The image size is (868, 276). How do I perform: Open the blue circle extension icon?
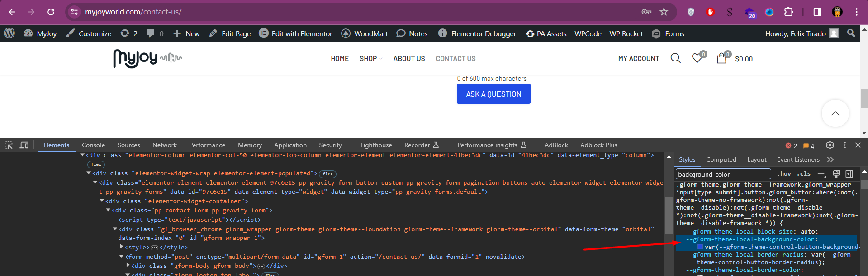tap(769, 12)
